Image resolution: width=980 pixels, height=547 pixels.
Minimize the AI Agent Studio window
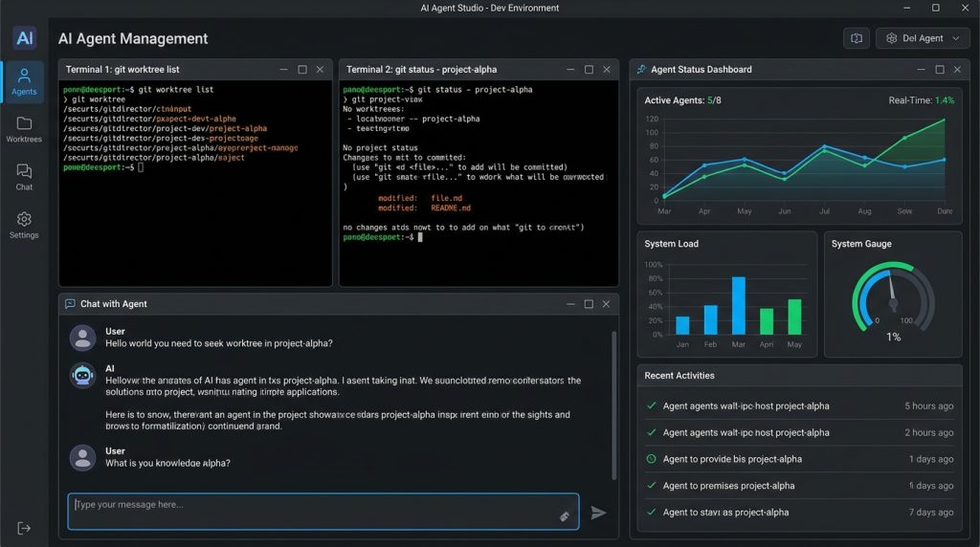[907, 8]
